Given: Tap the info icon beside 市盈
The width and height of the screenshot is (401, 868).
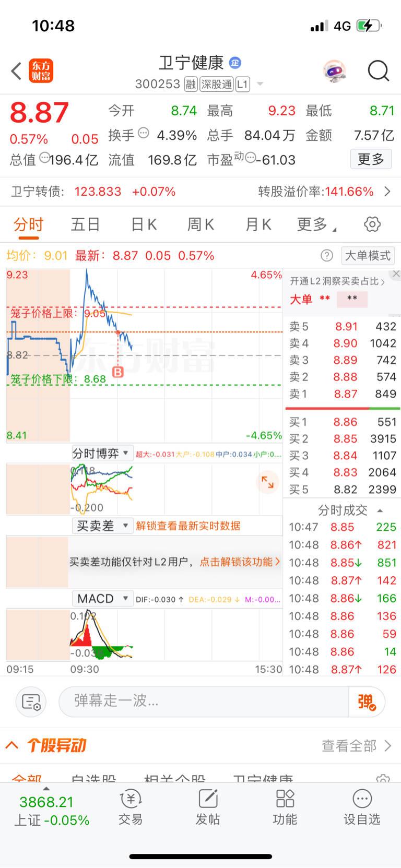Looking at the screenshot, I should (251, 158).
